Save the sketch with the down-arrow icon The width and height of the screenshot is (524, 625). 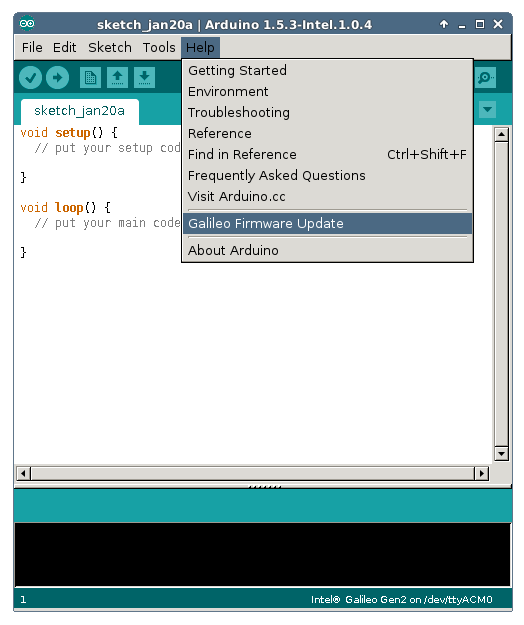(144, 77)
